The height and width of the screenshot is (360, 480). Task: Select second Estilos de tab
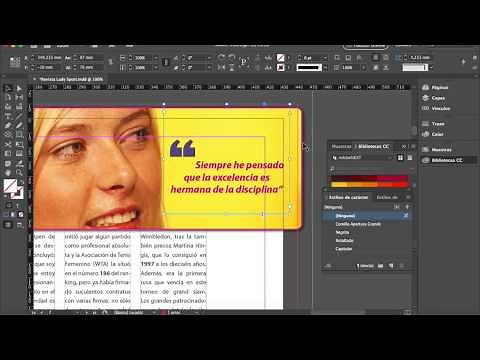(x=387, y=197)
